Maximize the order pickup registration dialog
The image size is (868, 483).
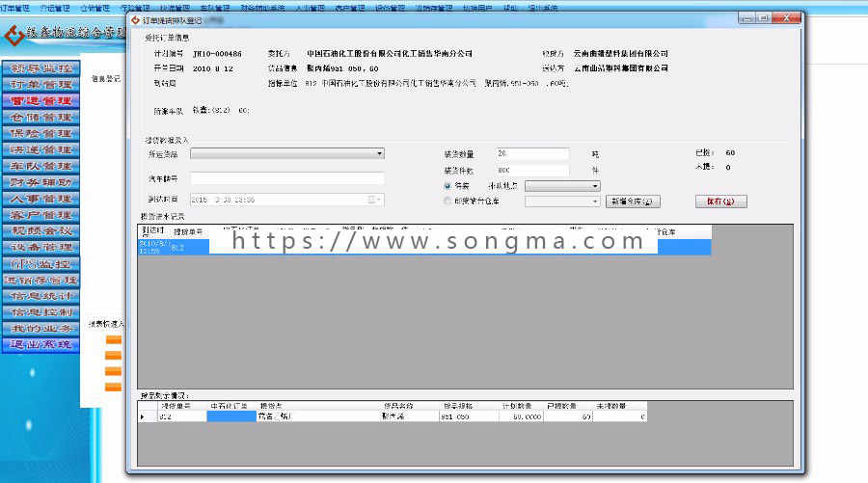763,18
